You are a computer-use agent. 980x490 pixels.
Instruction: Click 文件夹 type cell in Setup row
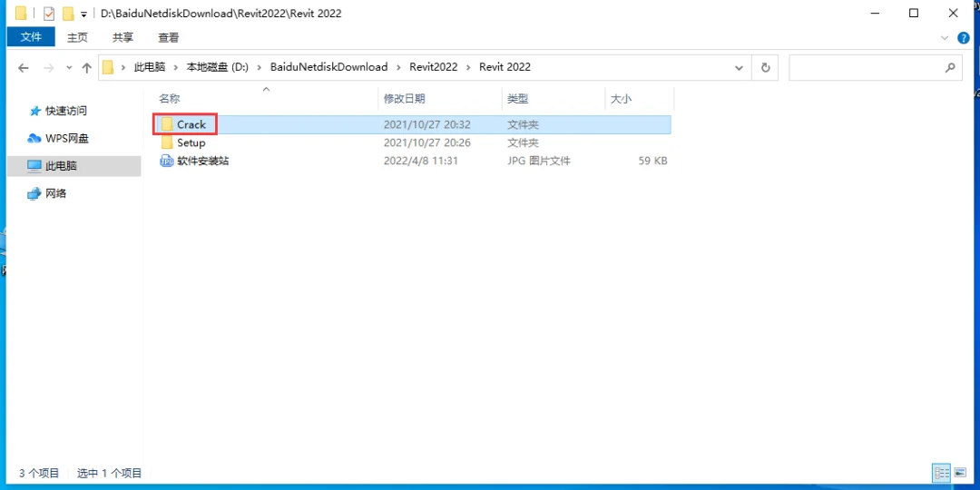coord(523,142)
